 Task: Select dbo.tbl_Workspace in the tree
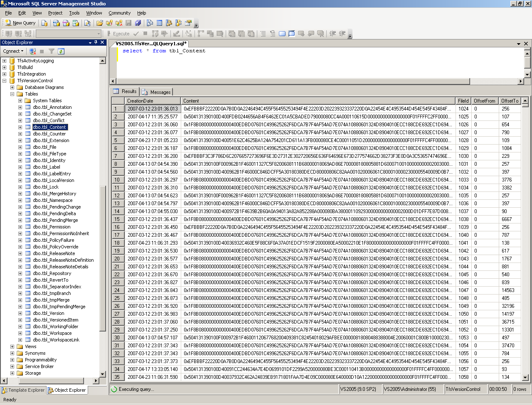point(52,333)
